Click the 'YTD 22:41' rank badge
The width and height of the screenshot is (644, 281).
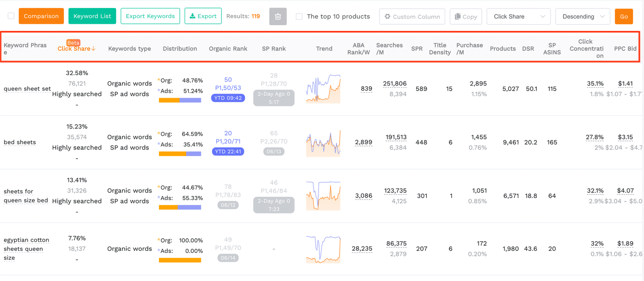[228, 152]
